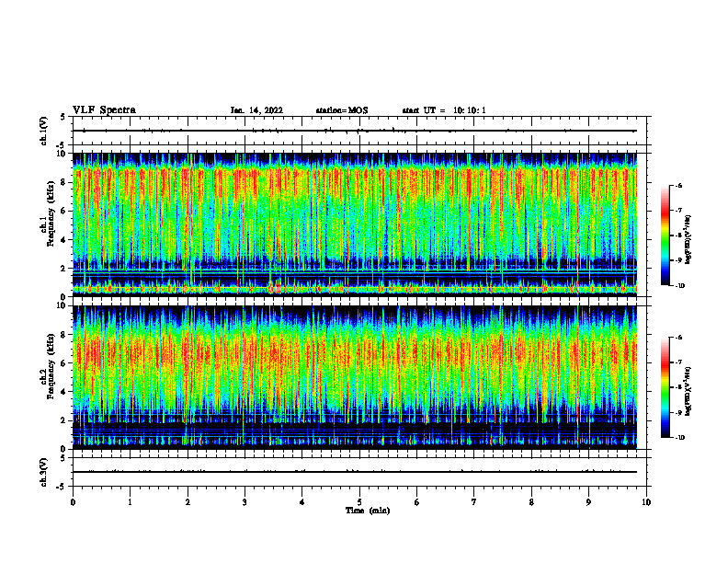Click time axis tick label "0"
The width and height of the screenshot is (728, 563).
click(73, 502)
